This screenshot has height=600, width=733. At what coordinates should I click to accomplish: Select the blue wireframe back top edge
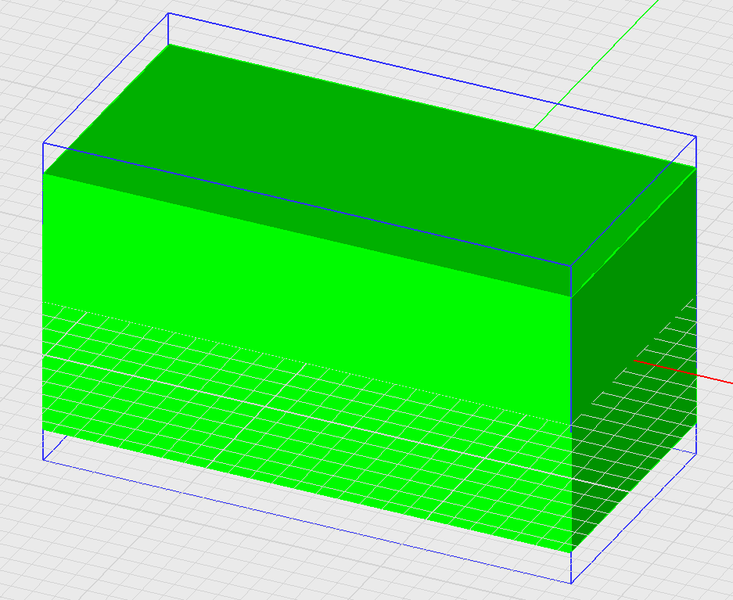[432, 75]
